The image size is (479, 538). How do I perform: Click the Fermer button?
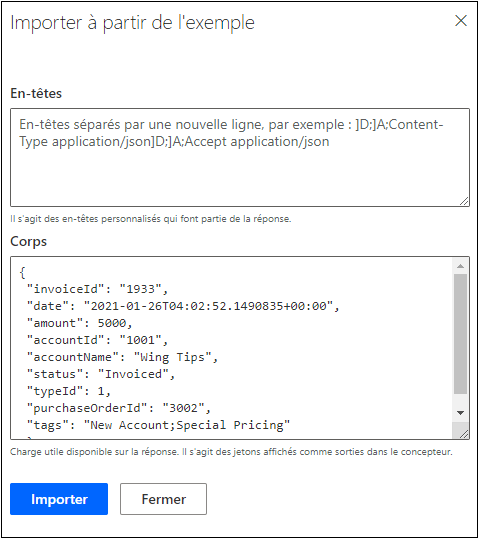click(163, 499)
